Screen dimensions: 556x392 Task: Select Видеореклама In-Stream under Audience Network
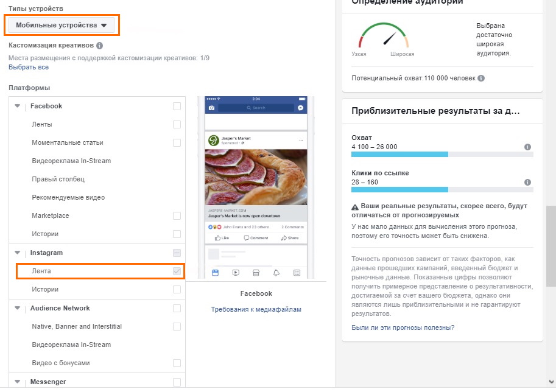coord(97,345)
